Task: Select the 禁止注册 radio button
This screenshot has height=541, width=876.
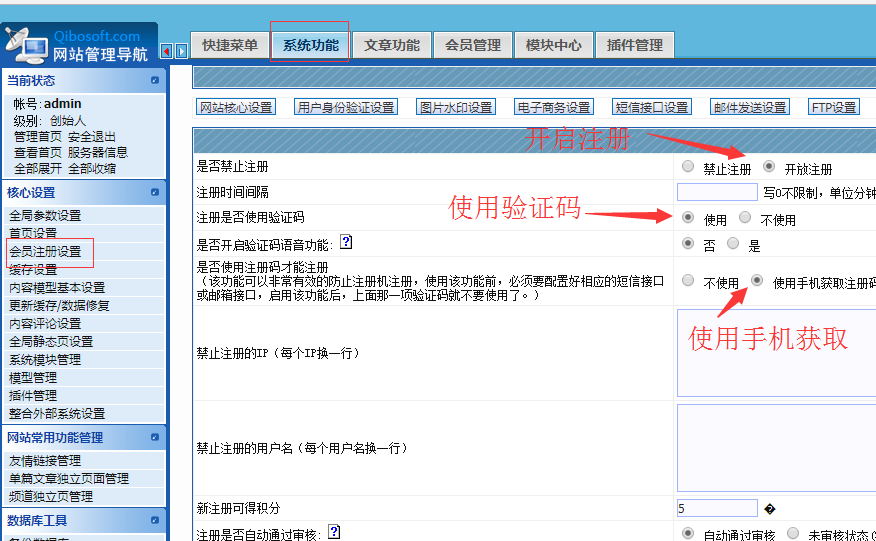Action: [688, 167]
